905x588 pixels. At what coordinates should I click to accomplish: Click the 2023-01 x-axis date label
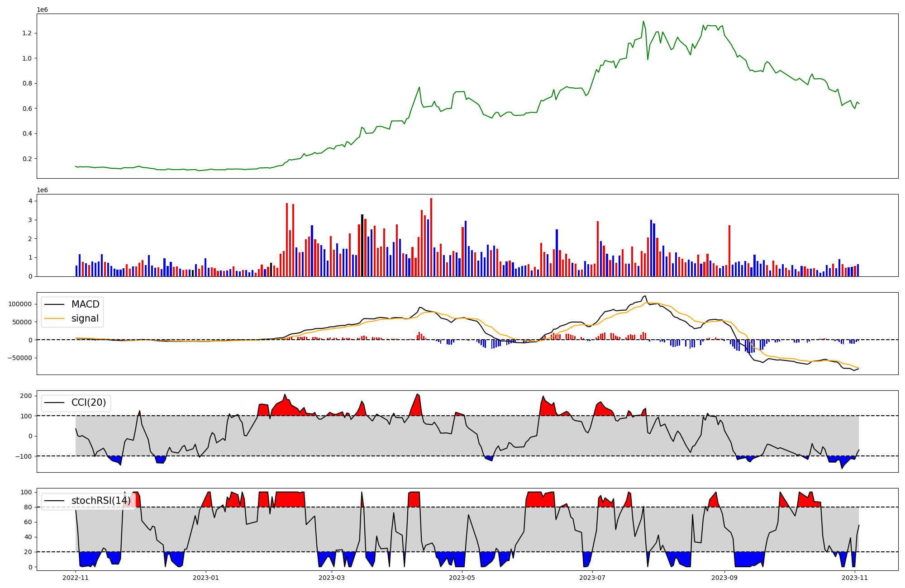[206, 578]
